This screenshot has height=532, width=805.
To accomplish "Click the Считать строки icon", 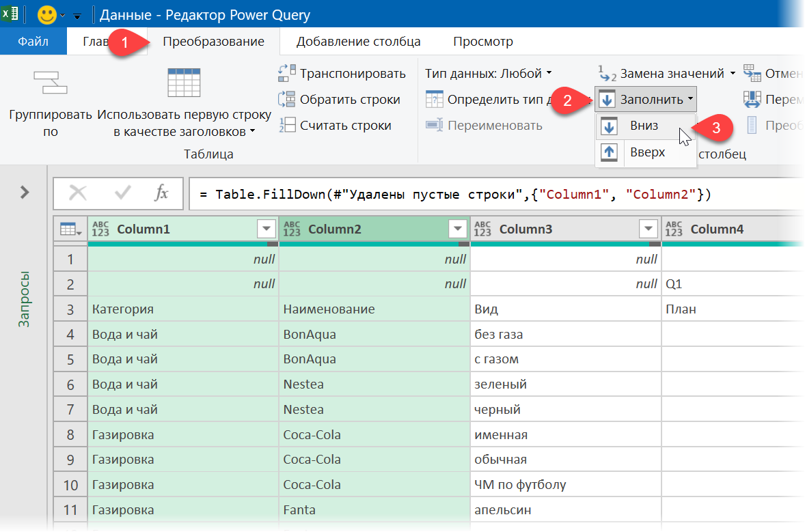I will (287, 125).
